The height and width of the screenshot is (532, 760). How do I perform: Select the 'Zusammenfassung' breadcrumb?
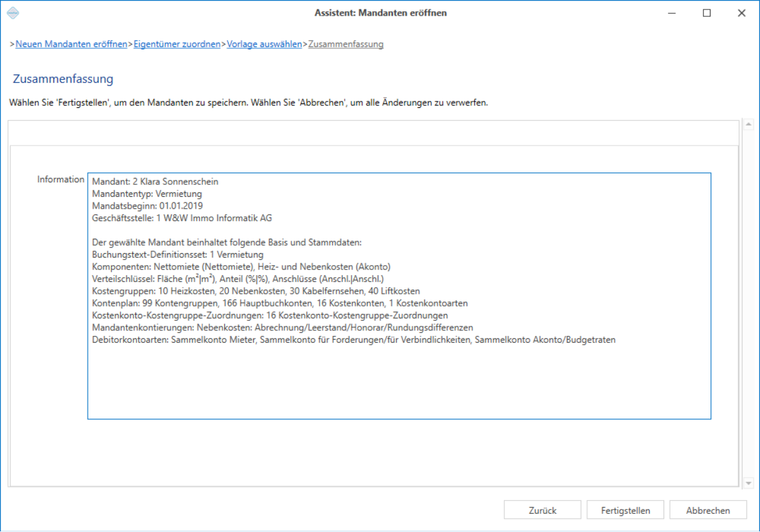tap(346, 44)
